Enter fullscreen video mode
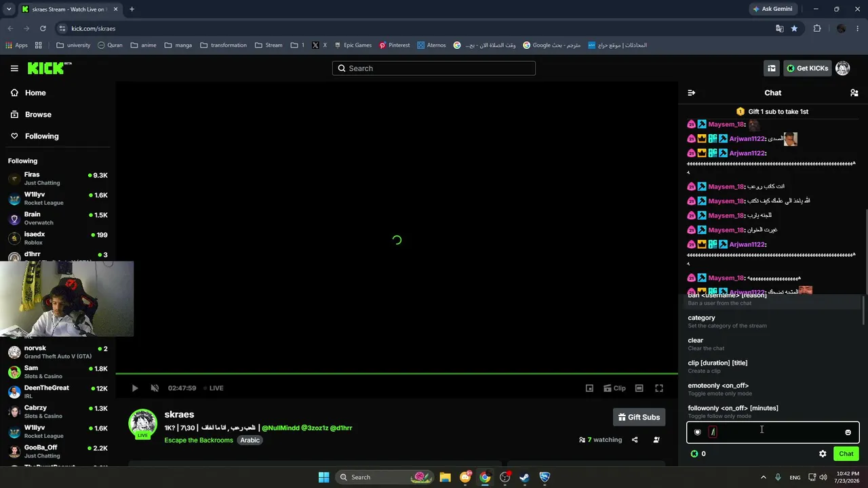 point(658,388)
